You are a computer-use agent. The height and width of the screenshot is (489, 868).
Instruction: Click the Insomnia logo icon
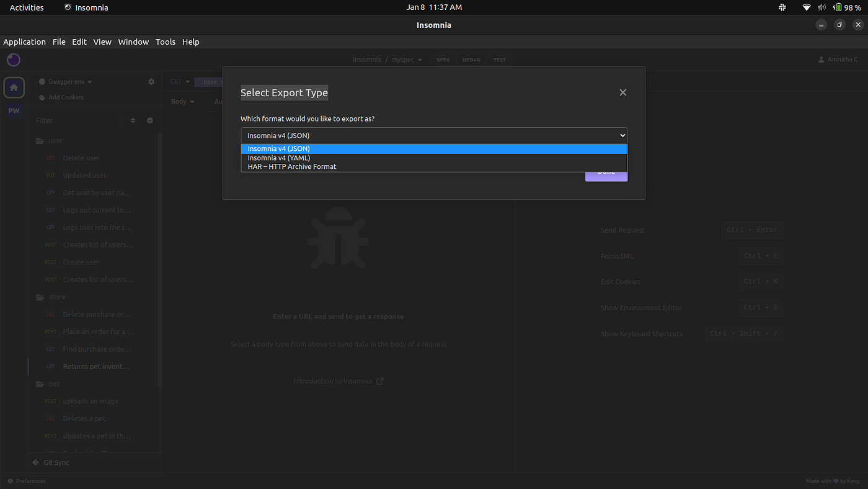click(14, 60)
